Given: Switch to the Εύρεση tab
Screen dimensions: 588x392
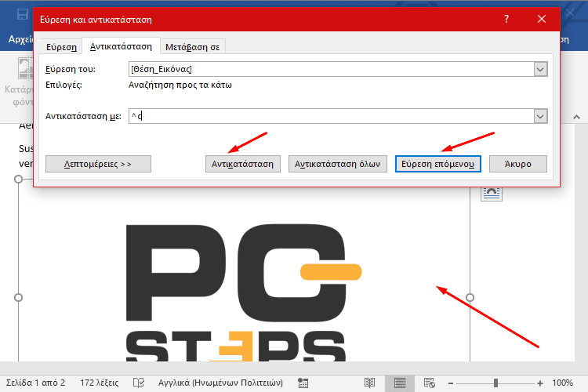Looking at the screenshot, I should click(x=61, y=47).
